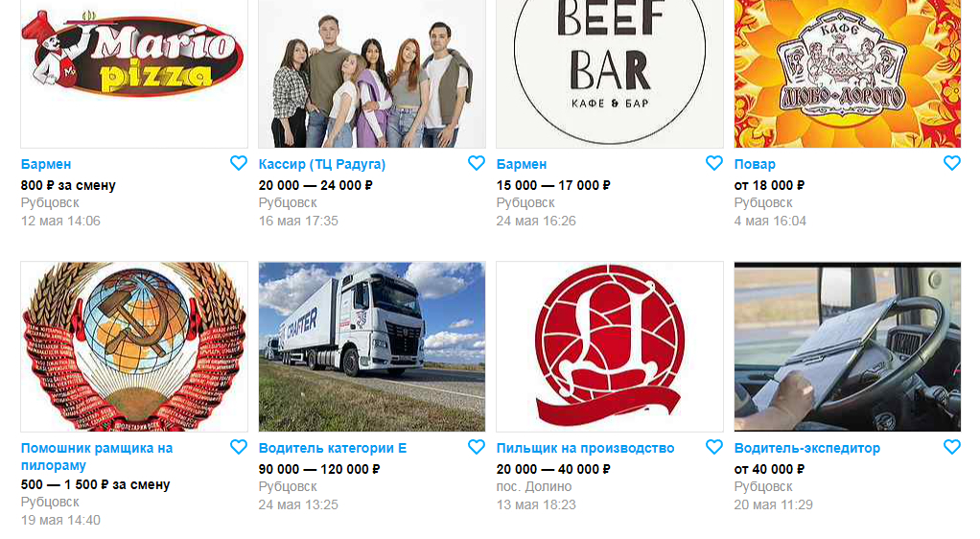Open the Повар vacancy link
Viewport: 980px width, 539px height.
pos(755,164)
